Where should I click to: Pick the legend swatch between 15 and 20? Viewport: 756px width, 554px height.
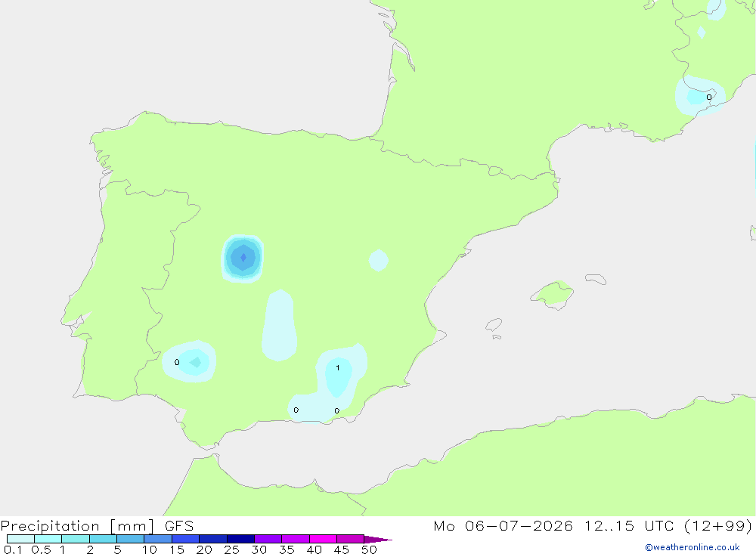pos(186,539)
